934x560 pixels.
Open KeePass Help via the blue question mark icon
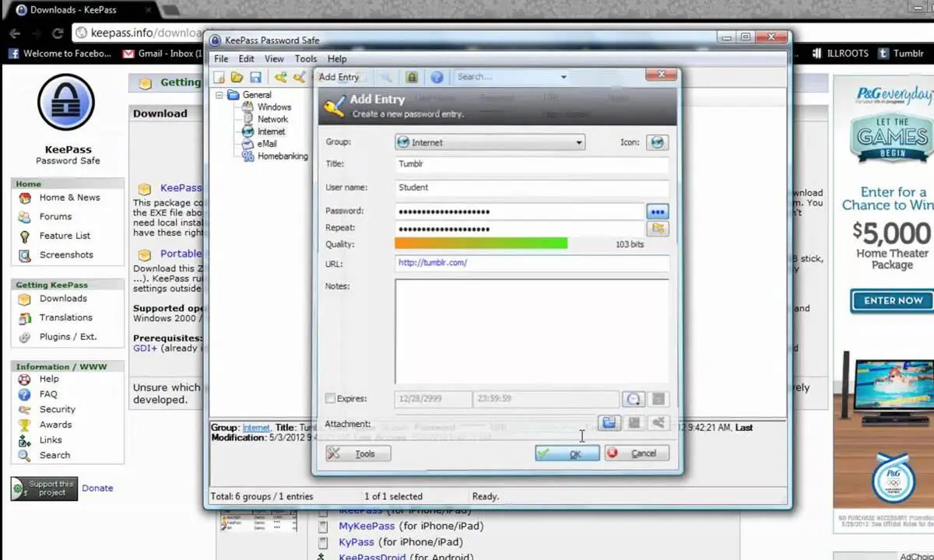(x=437, y=77)
